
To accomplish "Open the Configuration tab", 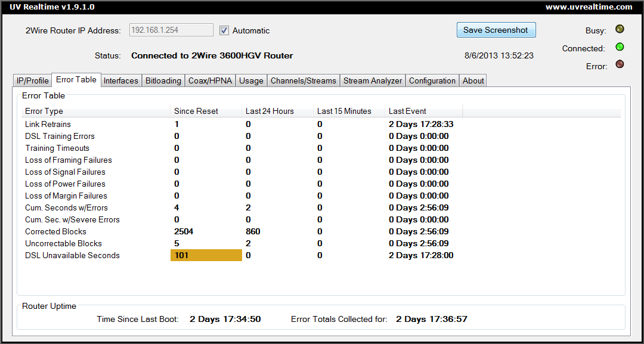I will pos(432,80).
